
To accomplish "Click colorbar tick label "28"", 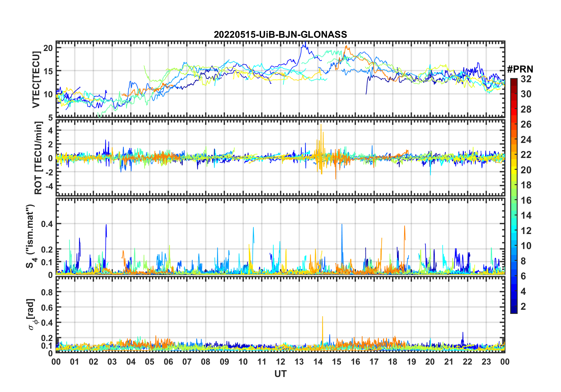I will point(526,109).
